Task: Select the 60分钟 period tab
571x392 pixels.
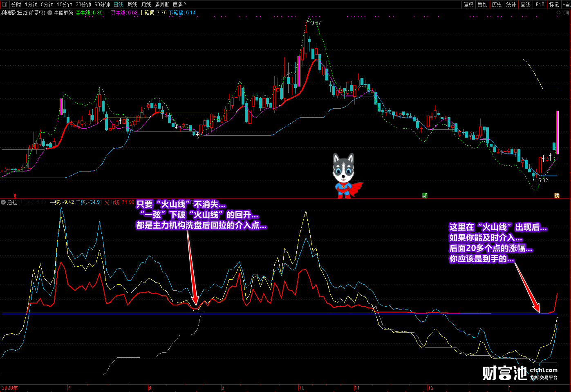Action: coord(102,4)
